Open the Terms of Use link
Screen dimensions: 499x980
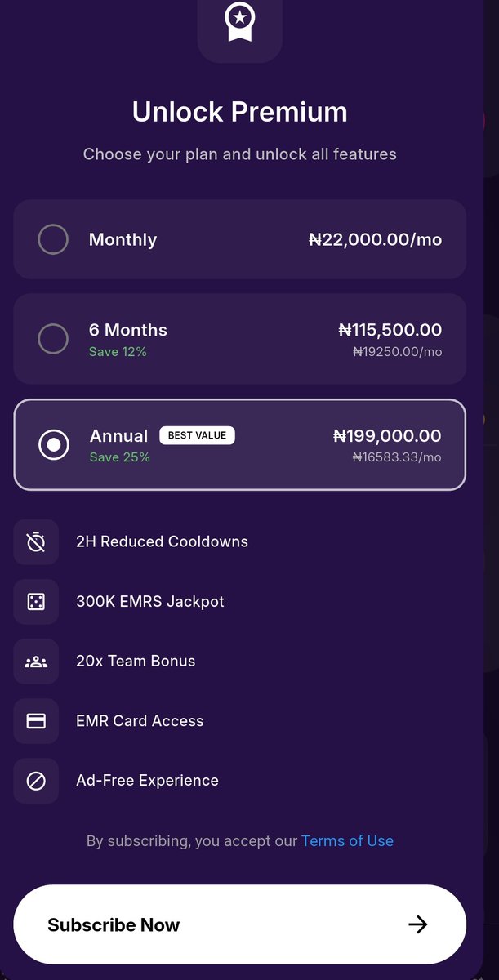coord(347,840)
